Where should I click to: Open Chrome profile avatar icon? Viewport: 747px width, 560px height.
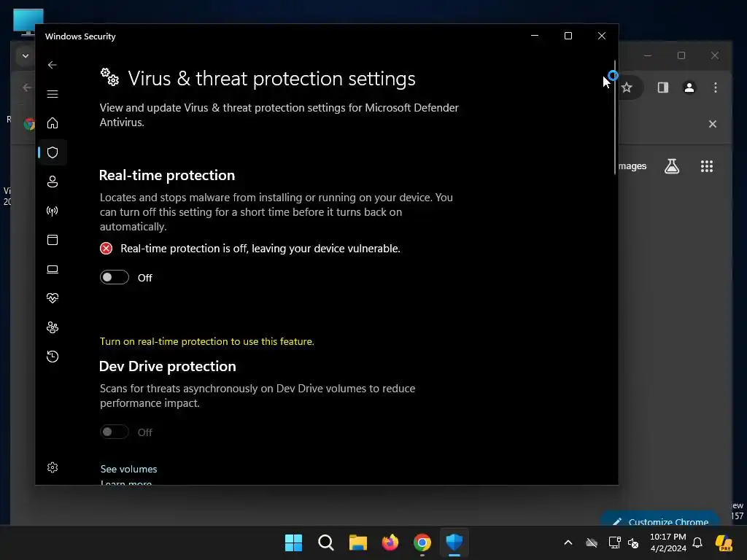[689, 87]
